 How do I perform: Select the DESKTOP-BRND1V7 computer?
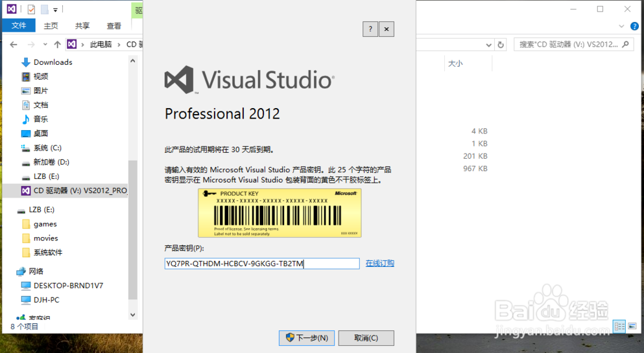click(x=68, y=286)
